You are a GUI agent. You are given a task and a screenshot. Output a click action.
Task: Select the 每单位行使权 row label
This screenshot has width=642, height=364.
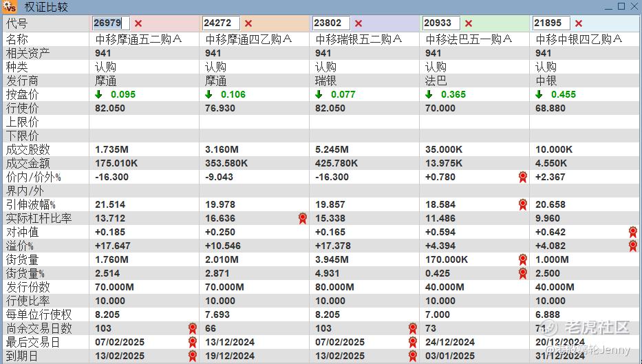click(39, 314)
